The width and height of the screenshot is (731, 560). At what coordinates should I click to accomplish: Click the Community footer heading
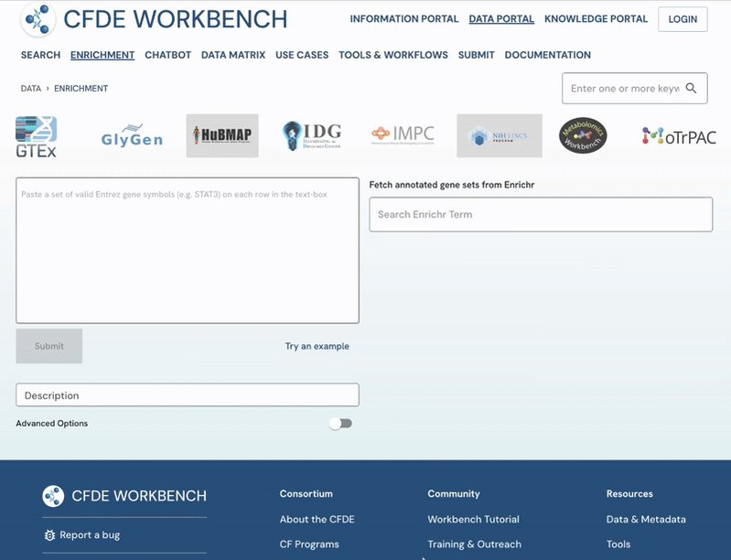coord(454,494)
